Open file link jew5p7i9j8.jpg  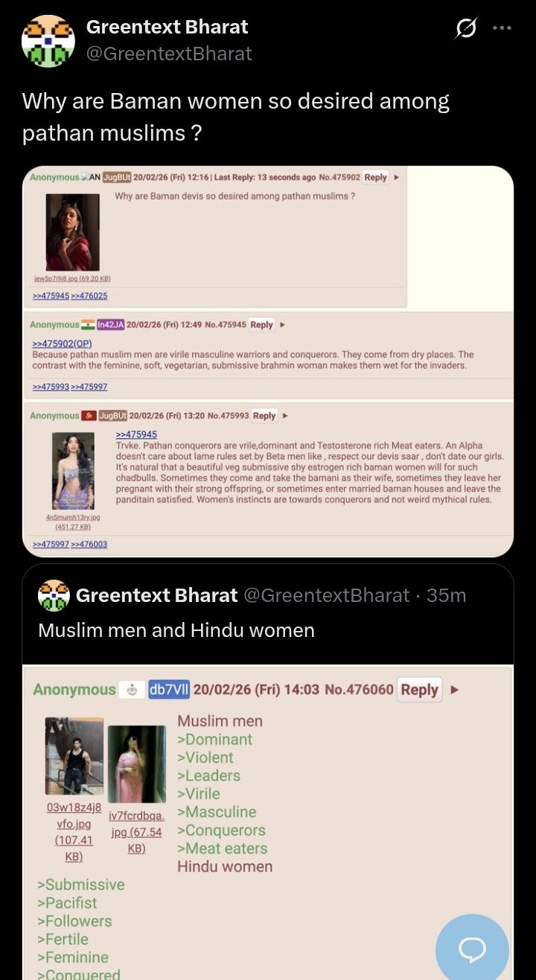[x=72, y=278]
